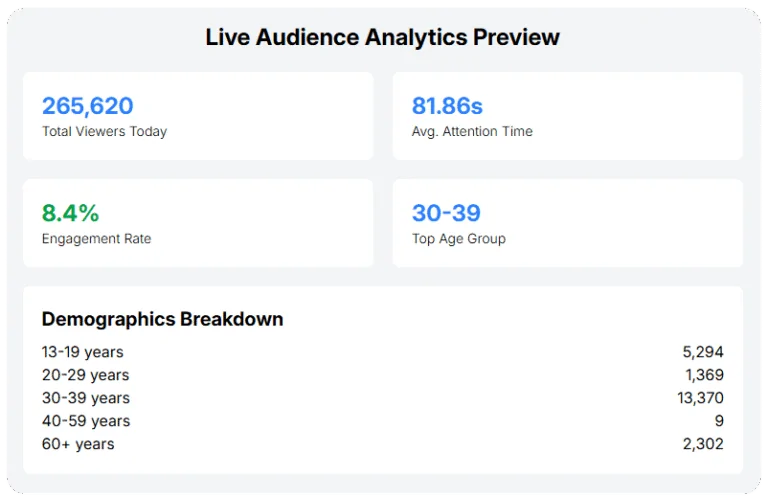
Task: Click the 9 count for 40-59 years
Action: click(x=719, y=421)
